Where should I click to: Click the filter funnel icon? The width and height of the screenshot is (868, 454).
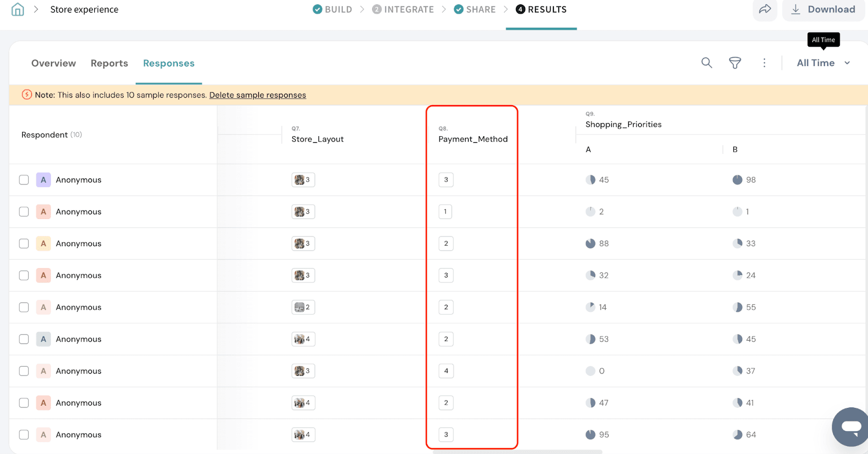pos(735,63)
